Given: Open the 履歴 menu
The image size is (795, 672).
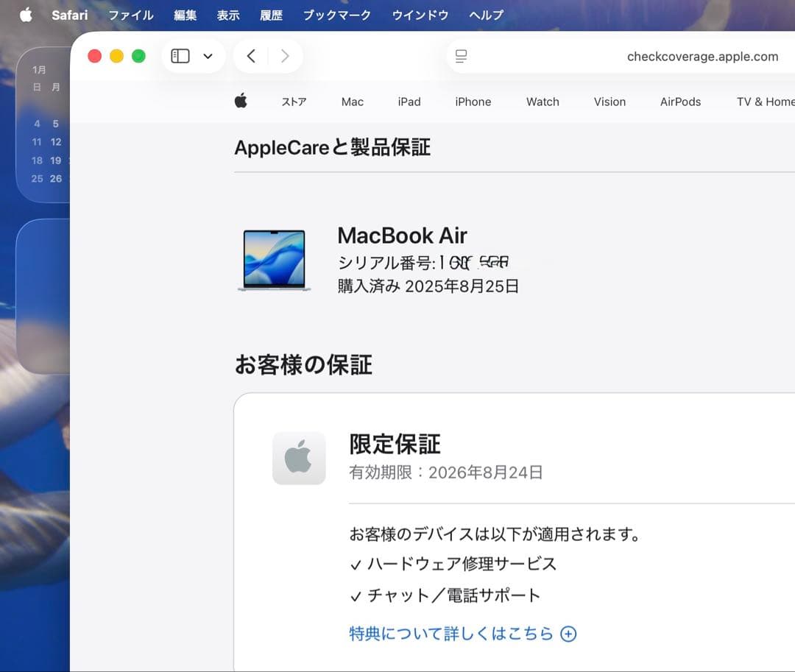Looking at the screenshot, I should (271, 15).
